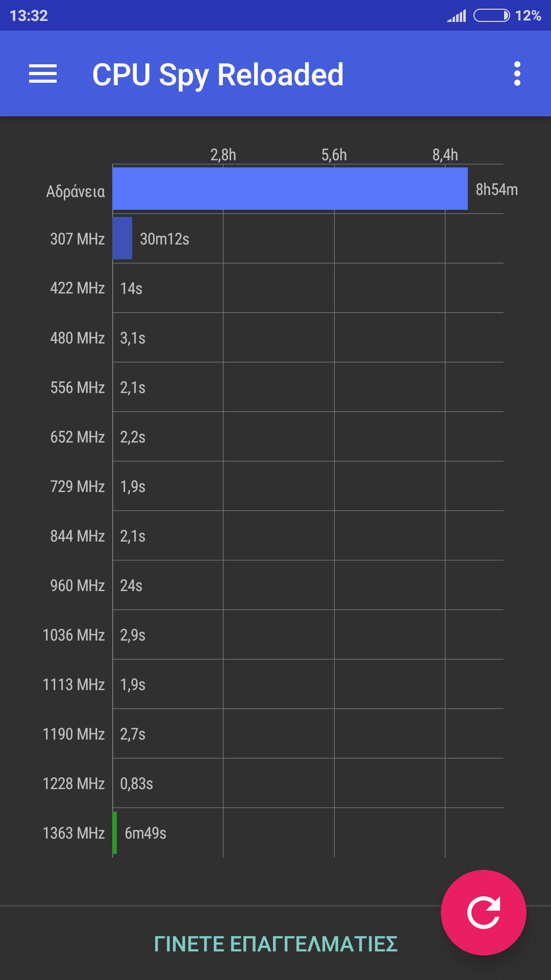
Task: Select the 729 MHz frequency label
Action: (x=78, y=486)
